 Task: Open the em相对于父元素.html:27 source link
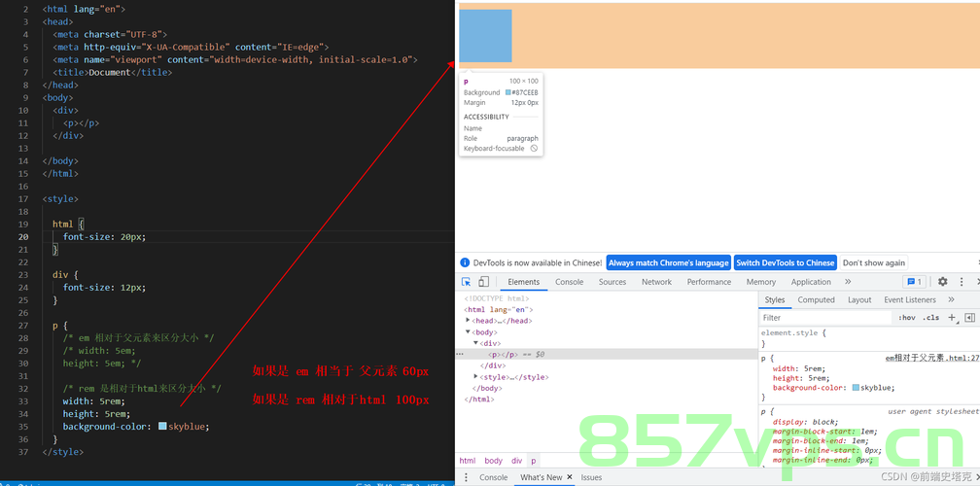click(932, 358)
